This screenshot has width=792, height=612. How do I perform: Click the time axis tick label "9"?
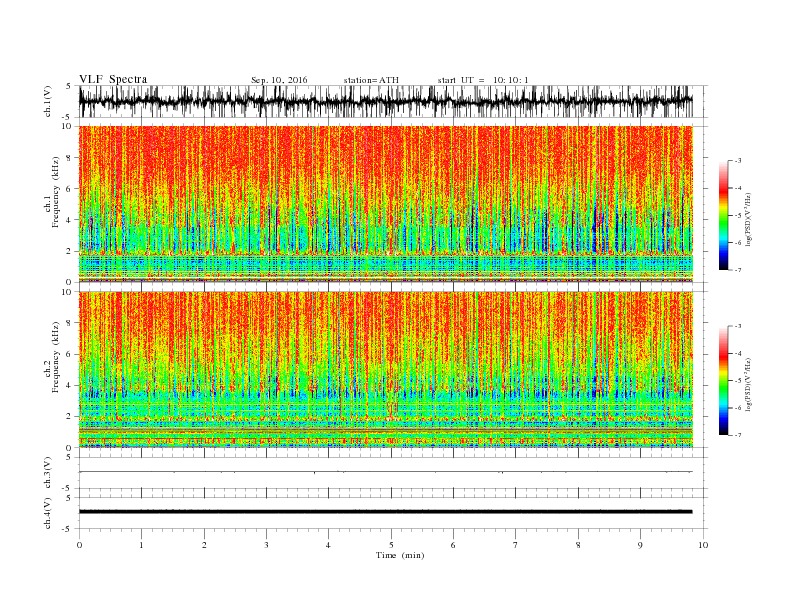(x=640, y=545)
